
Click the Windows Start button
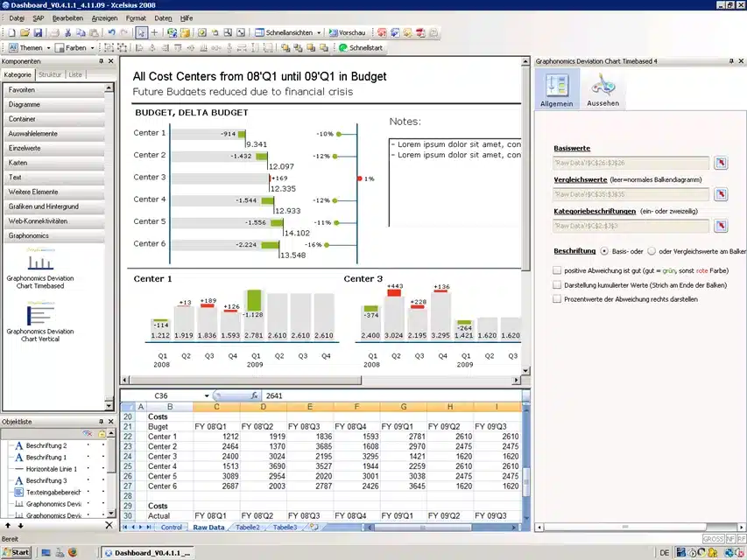pyautogui.click(x=16, y=553)
